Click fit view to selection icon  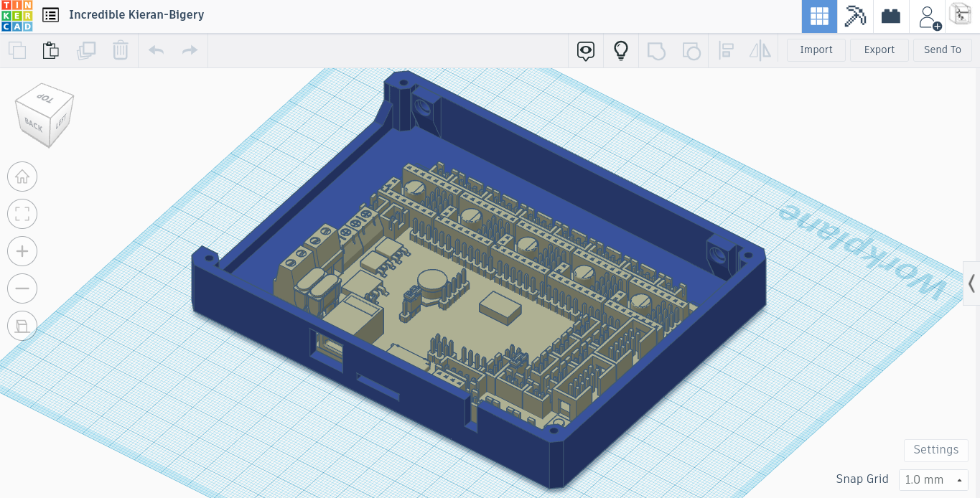point(22,214)
